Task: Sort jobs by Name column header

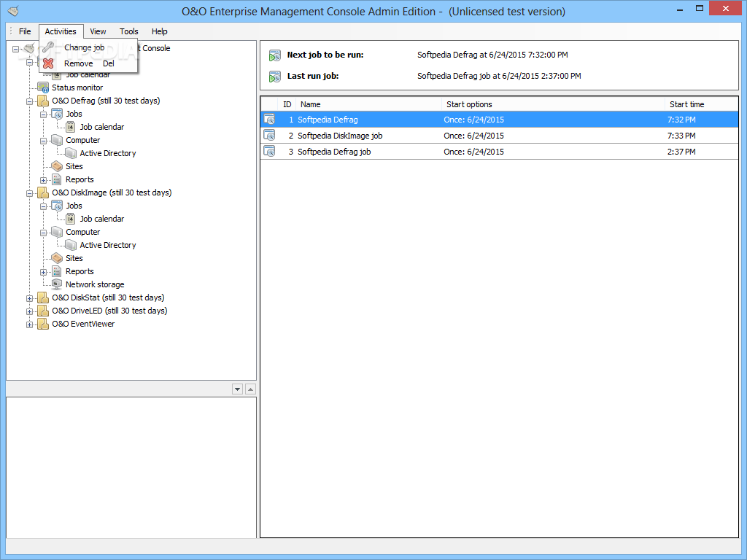Action: pos(368,104)
